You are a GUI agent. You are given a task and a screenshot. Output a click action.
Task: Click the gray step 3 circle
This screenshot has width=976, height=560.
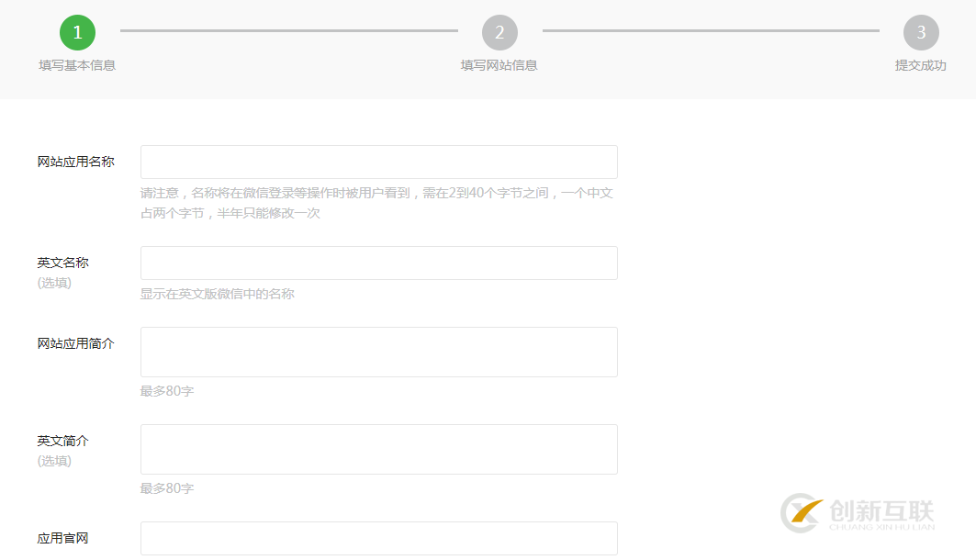pyautogui.click(x=921, y=32)
